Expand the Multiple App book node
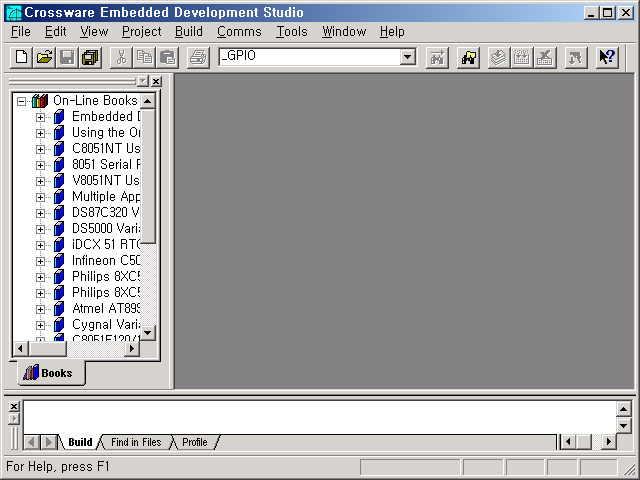The width and height of the screenshot is (640, 480). [x=40, y=197]
